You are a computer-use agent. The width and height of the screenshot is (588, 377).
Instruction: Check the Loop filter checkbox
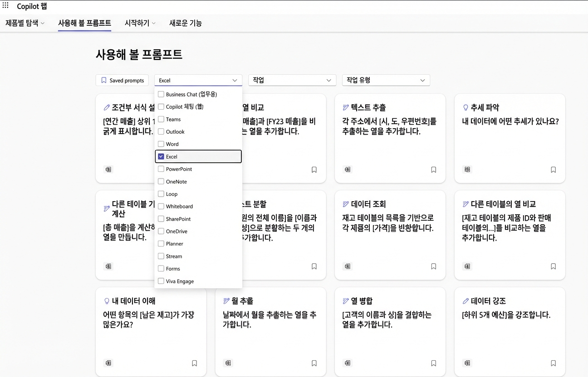161,194
